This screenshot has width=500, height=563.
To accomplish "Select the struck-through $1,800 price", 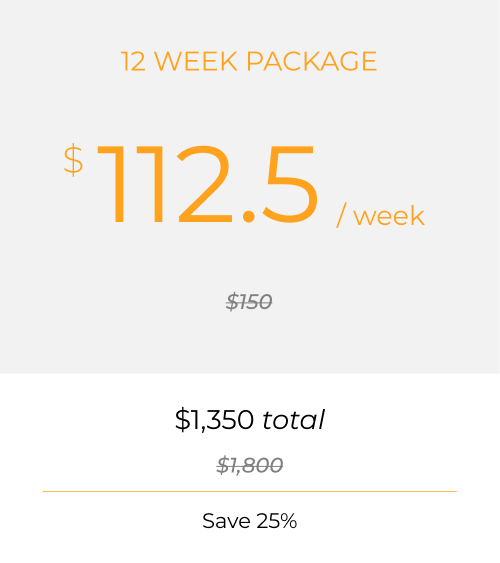I will point(250,465).
